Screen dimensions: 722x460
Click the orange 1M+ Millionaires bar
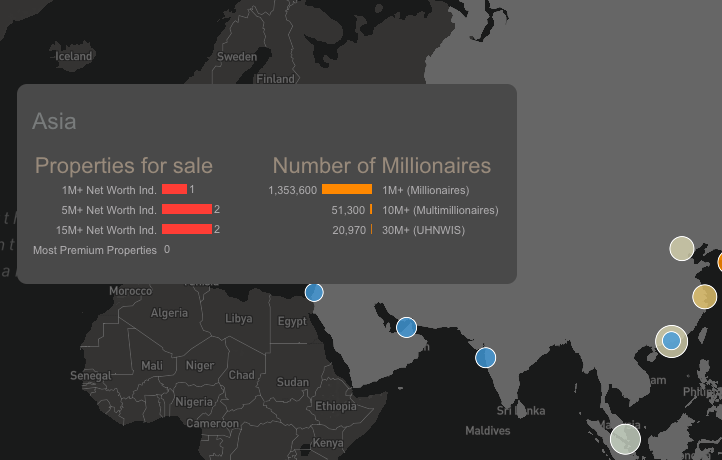pos(347,189)
